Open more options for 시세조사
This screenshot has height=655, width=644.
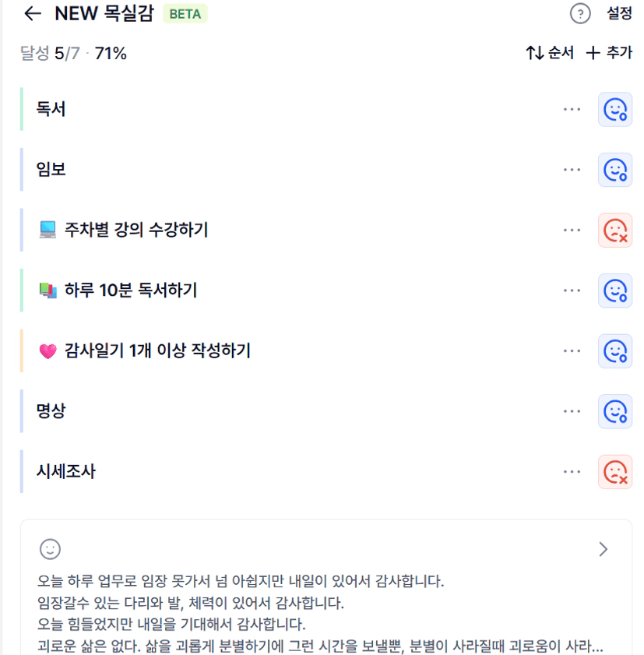(x=572, y=472)
